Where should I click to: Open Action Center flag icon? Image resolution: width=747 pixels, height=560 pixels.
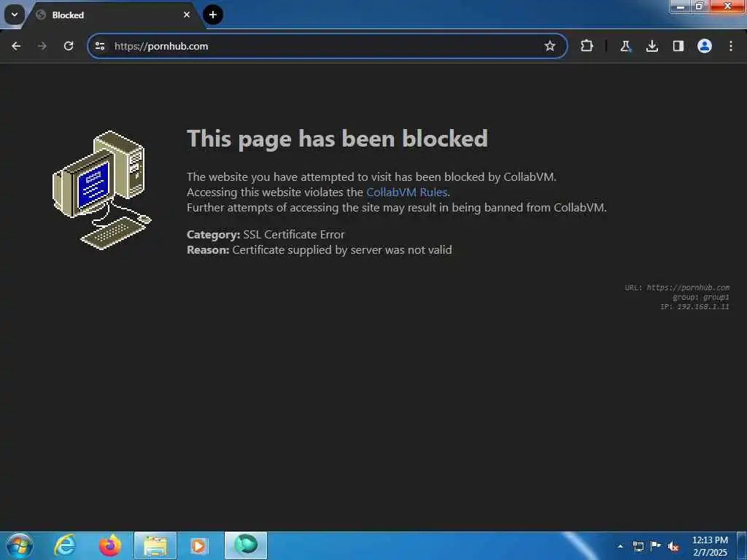tap(656, 546)
